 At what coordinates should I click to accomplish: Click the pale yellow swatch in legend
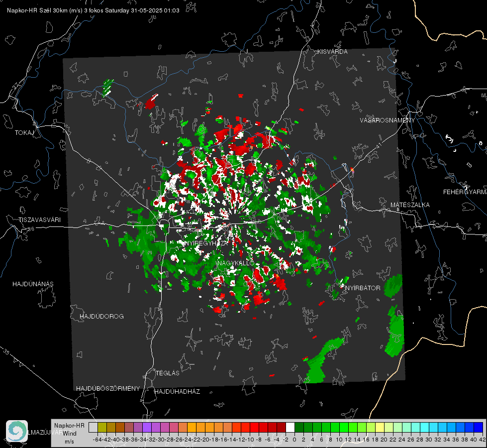(x=380, y=427)
